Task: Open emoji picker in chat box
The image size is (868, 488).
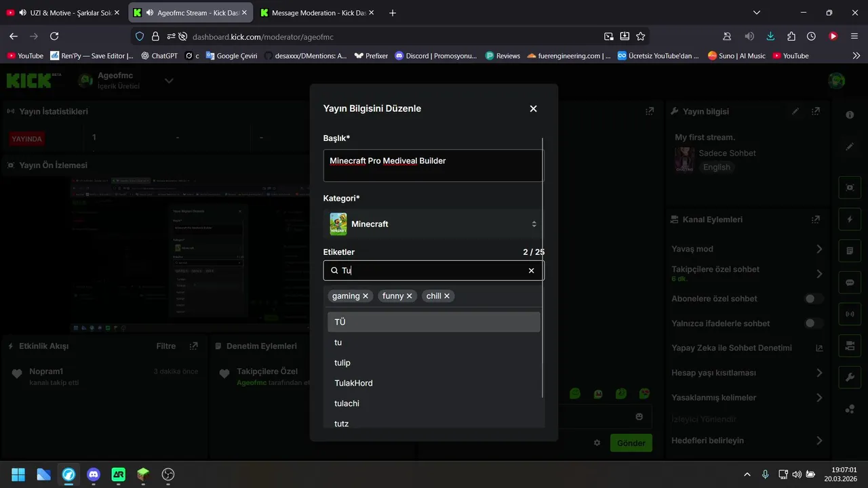Action: tap(639, 416)
